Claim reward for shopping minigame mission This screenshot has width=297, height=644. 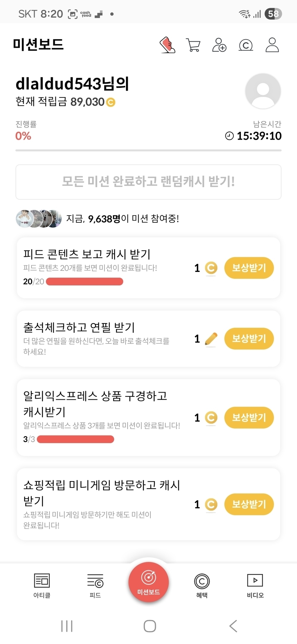249,504
